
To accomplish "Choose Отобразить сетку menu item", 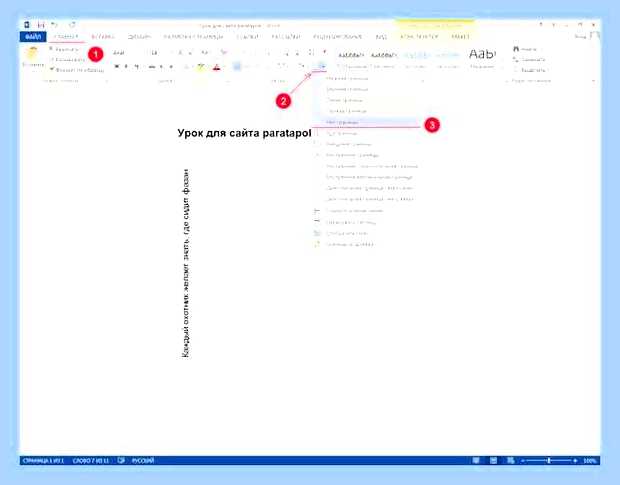I will pyautogui.click(x=366, y=233).
